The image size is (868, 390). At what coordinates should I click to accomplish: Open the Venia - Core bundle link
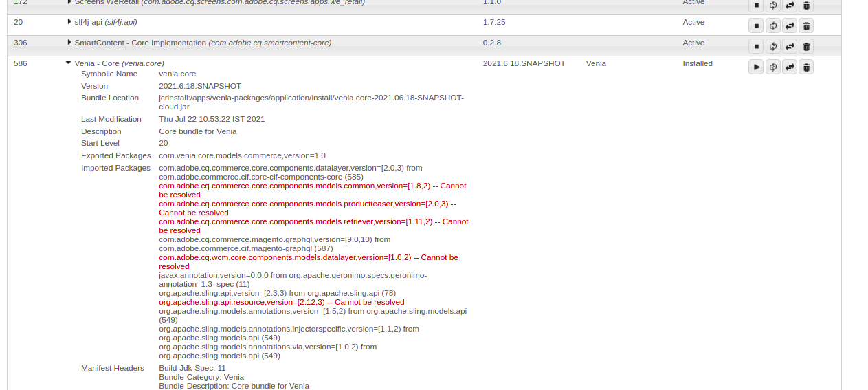pyautogui.click(x=119, y=63)
